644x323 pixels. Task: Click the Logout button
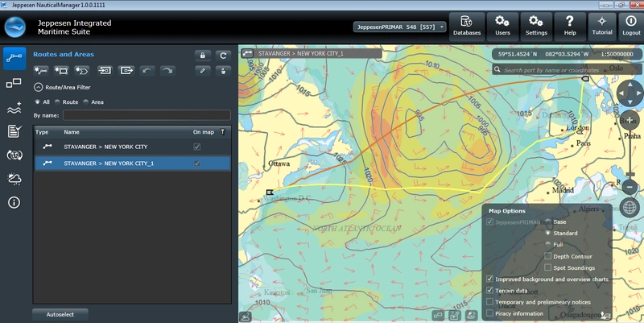click(631, 27)
